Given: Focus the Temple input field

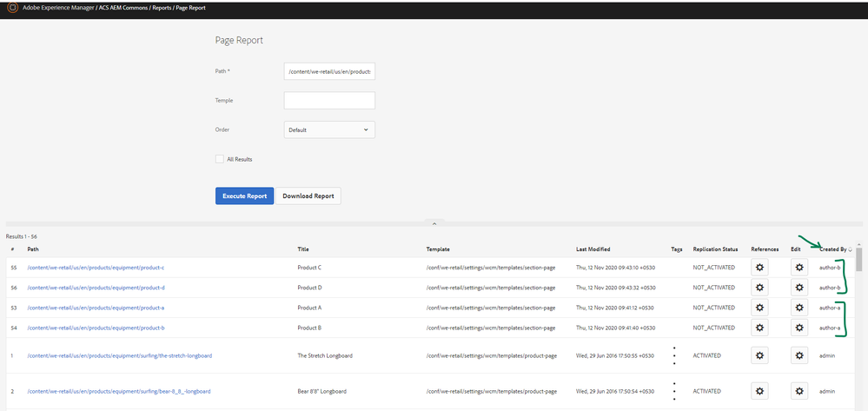Looking at the screenshot, I should point(329,100).
